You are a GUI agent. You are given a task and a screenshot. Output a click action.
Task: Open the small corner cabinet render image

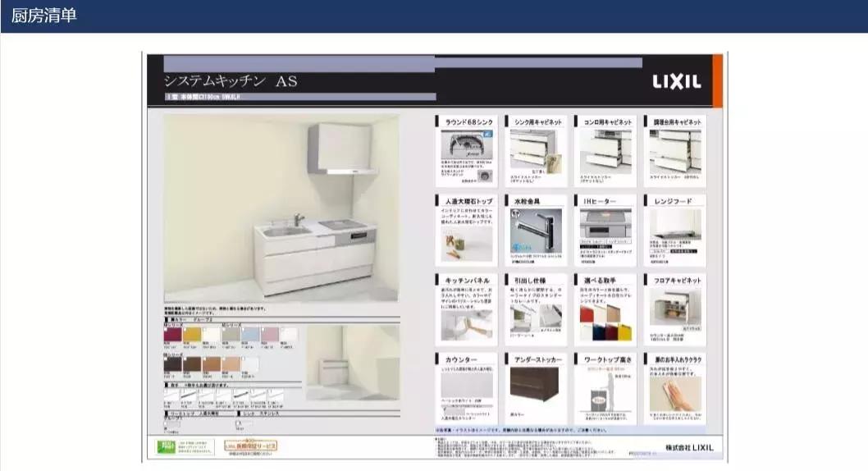tap(353, 363)
